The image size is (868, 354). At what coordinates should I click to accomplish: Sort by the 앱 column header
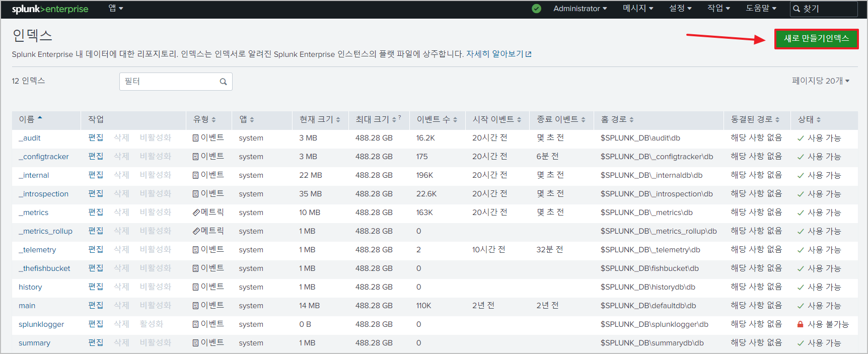click(247, 119)
